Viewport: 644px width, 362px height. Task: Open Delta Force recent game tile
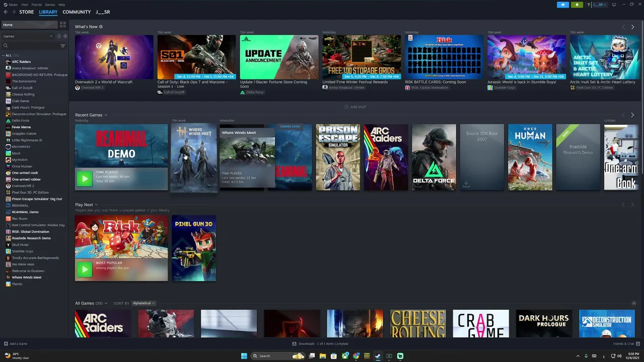434,157
